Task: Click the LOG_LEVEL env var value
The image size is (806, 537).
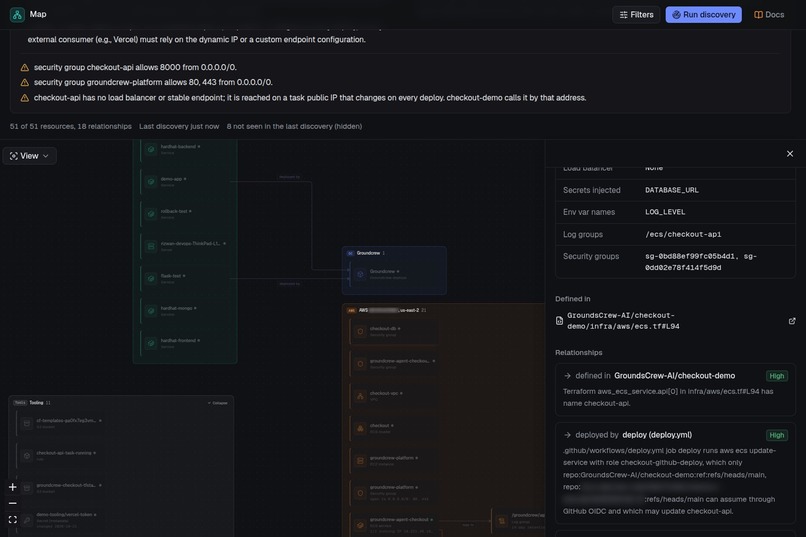Action: tap(665, 212)
